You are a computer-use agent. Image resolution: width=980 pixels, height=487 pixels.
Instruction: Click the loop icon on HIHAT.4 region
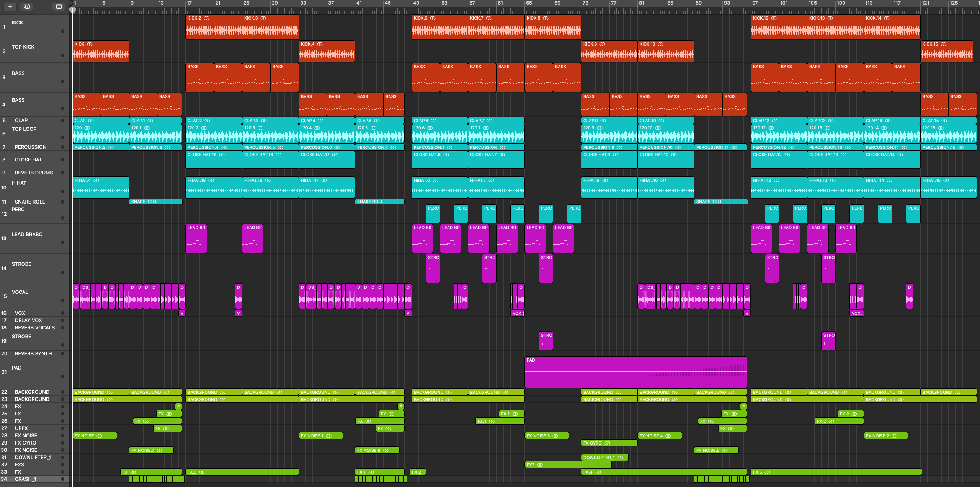click(x=96, y=180)
